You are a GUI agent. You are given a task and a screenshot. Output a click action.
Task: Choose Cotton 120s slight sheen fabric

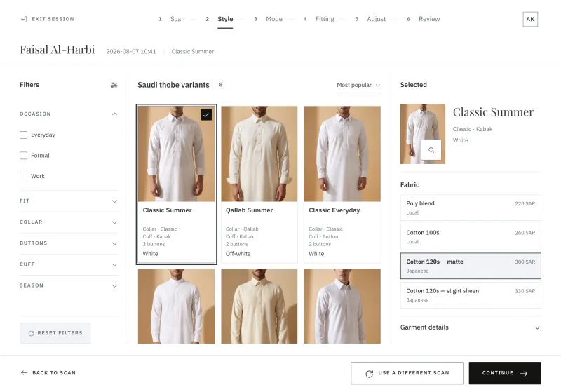coord(471,295)
